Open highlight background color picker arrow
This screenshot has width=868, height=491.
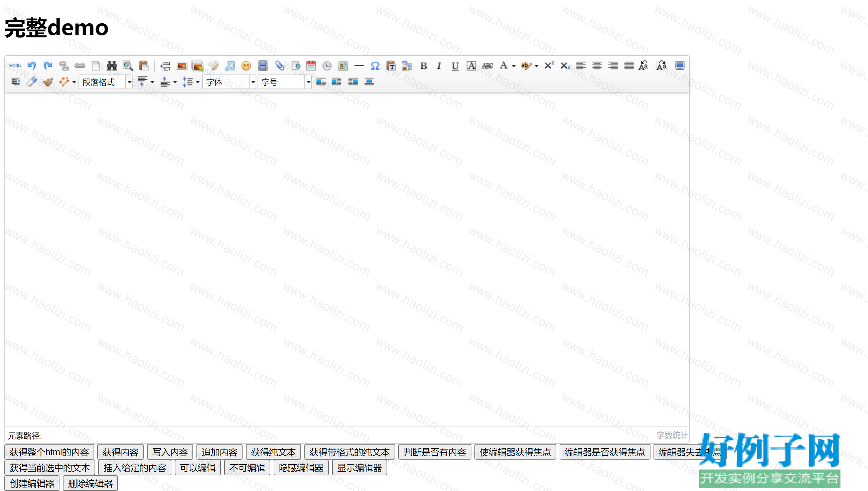point(537,66)
